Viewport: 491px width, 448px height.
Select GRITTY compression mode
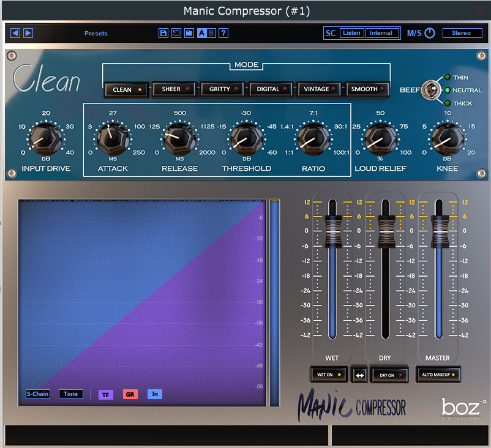pyautogui.click(x=223, y=89)
